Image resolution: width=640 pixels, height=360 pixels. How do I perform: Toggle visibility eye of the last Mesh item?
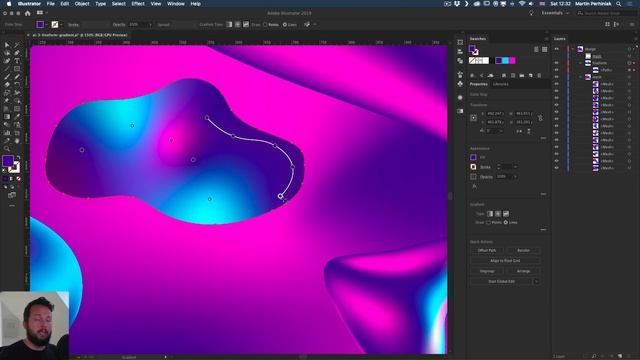point(556,168)
